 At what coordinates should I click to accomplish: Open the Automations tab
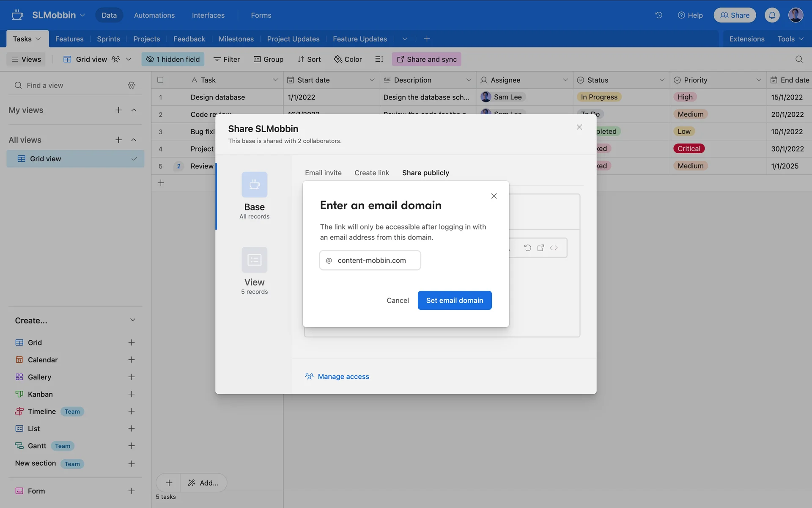tap(154, 15)
